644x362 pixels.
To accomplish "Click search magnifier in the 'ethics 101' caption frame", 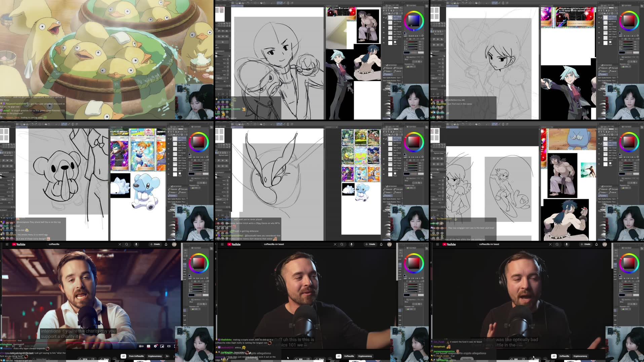I will 342,244.
